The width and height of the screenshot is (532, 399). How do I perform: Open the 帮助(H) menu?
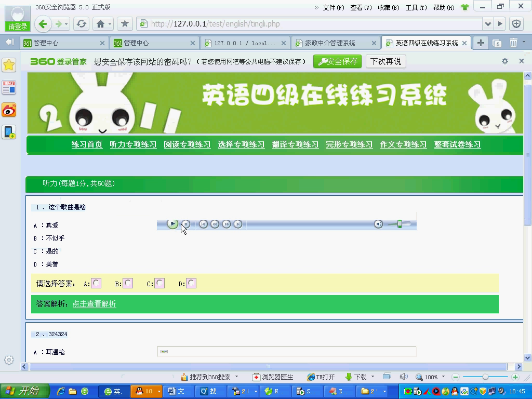[444, 7]
